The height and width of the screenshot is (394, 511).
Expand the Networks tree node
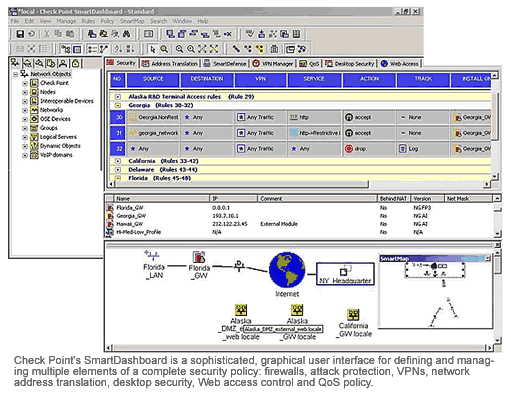tap(25, 110)
